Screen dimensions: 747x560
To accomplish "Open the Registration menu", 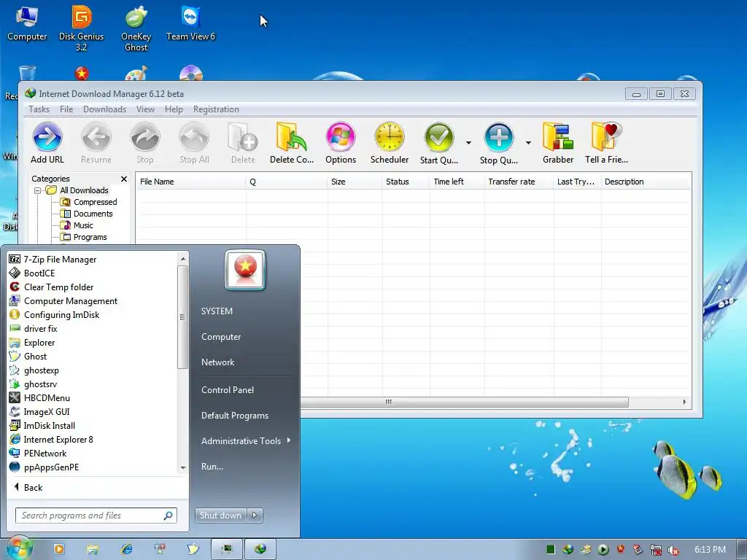I will pos(216,109).
